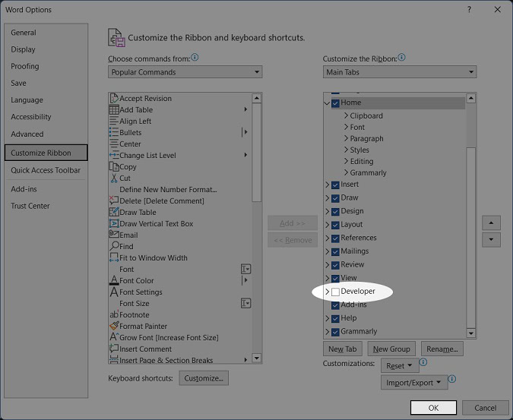Viewport: 513px width, 420px height.
Task: Open the Trust Center category
Action: 30,206
